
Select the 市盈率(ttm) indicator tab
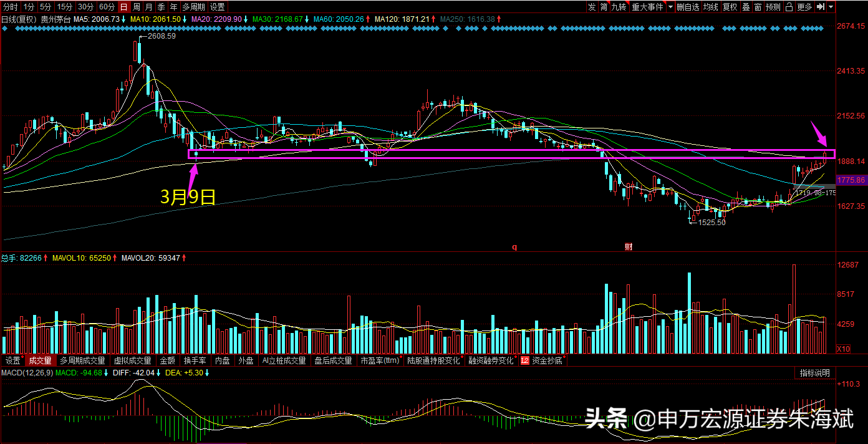(x=380, y=360)
